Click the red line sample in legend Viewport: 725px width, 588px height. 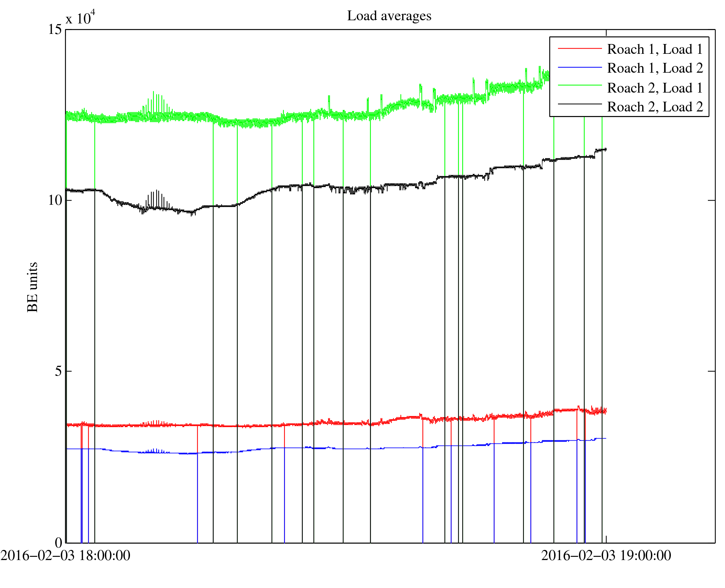point(579,49)
